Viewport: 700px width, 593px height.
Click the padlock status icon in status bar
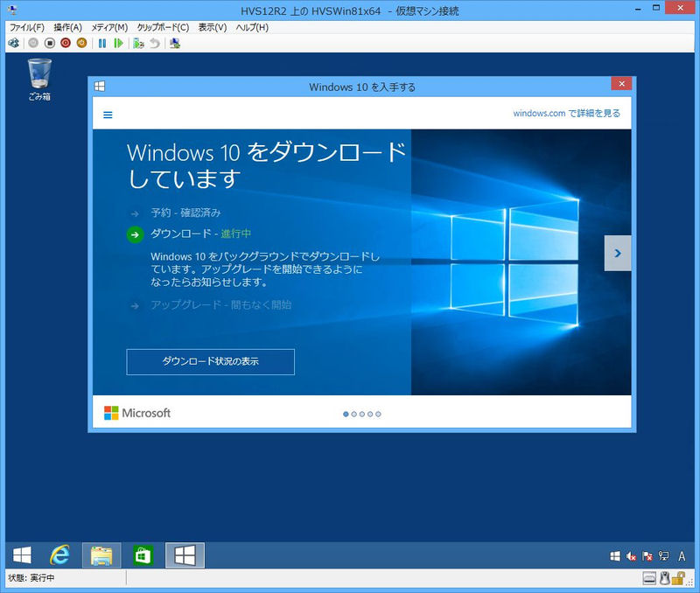[678, 578]
